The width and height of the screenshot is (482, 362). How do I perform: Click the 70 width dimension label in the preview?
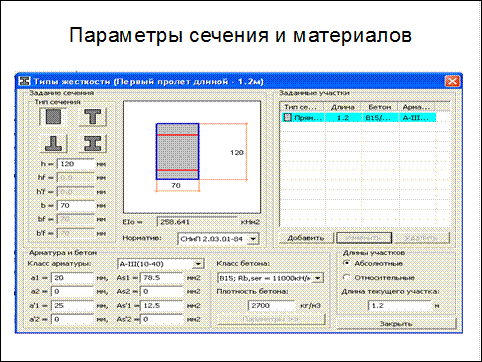click(176, 185)
